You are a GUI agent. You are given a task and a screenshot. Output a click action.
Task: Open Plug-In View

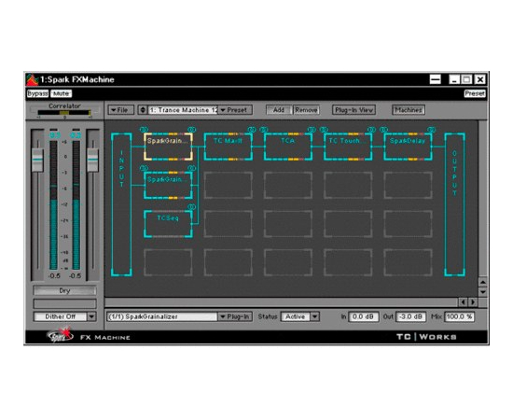(x=354, y=110)
